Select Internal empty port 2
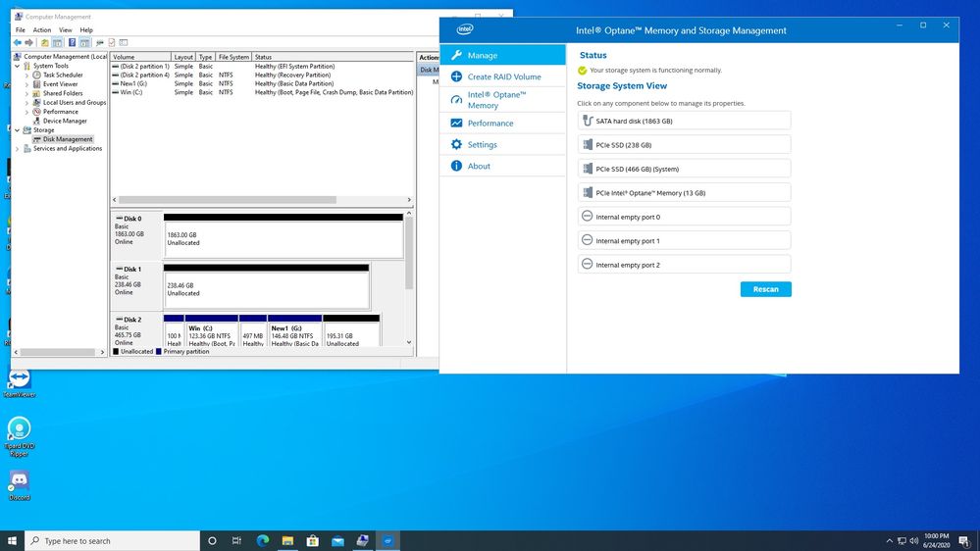 click(x=684, y=265)
